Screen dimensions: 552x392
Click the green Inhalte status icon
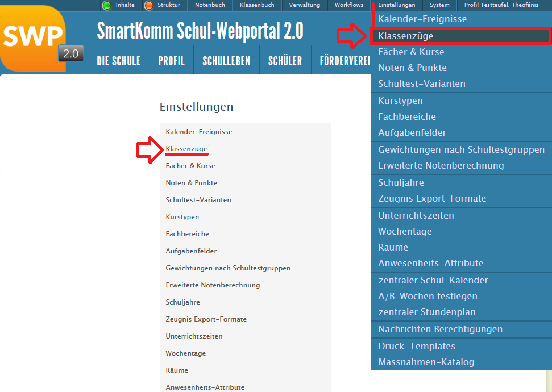(x=107, y=6)
